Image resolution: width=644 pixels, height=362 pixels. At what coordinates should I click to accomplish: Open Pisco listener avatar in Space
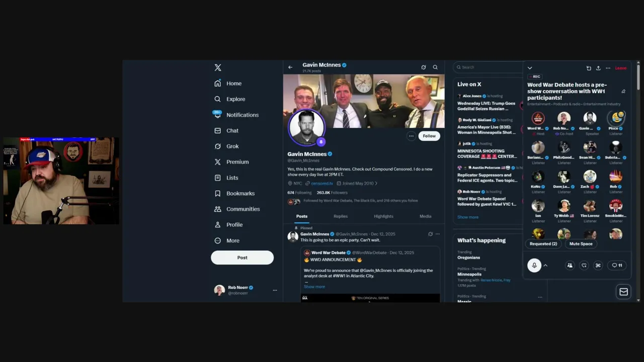[616, 119]
